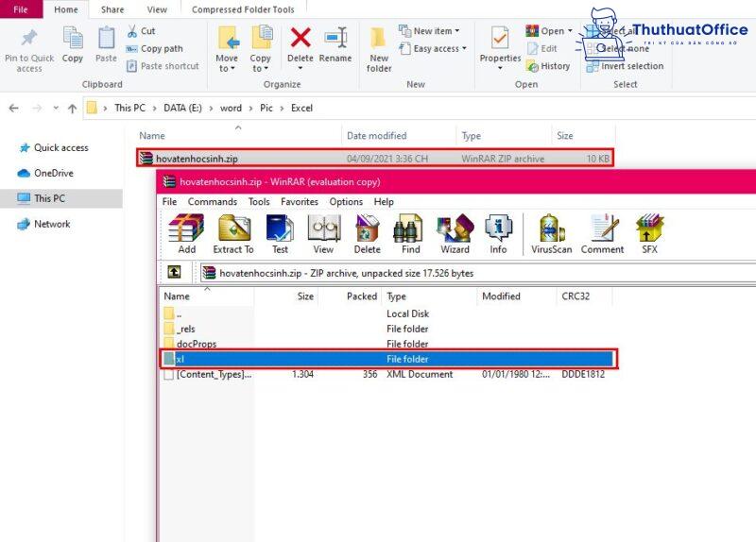Click Properties icon in Explorer ribbon
Image resolution: width=756 pixels, height=542 pixels.
[x=500, y=39]
